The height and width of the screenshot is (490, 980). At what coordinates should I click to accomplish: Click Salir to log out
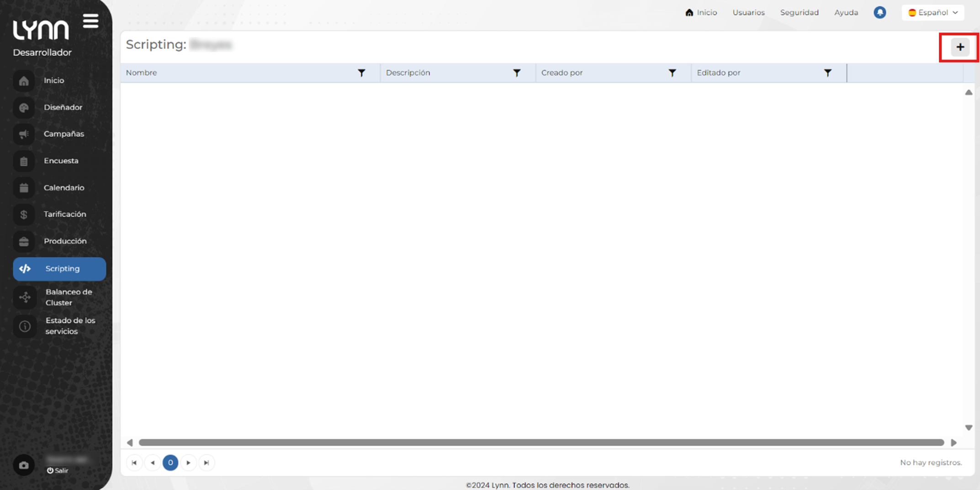tap(58, 471)
